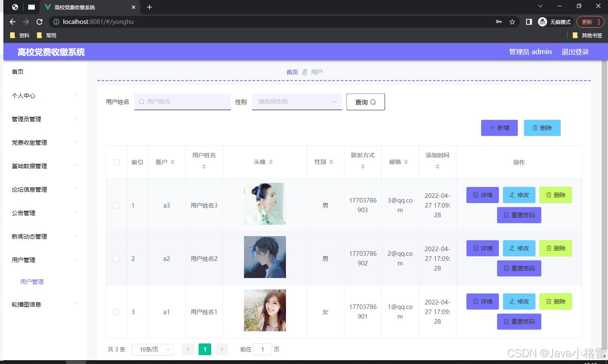This screenshot has height=364, width=608.
Task: Click the magnifier icon in 用户姓名 search box
Action: pyautogui.click(x=142, y=101)
